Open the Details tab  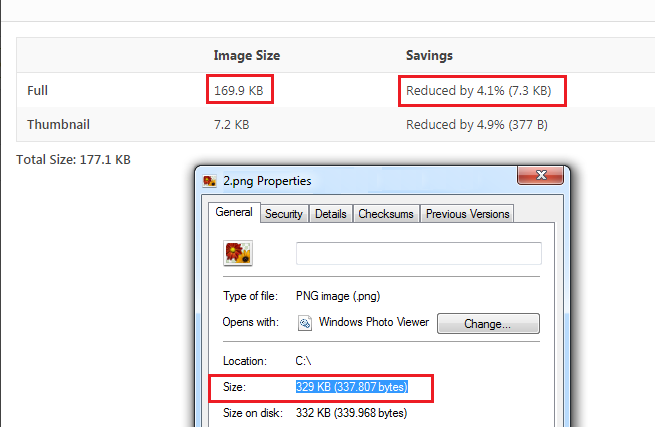point(330,214)
